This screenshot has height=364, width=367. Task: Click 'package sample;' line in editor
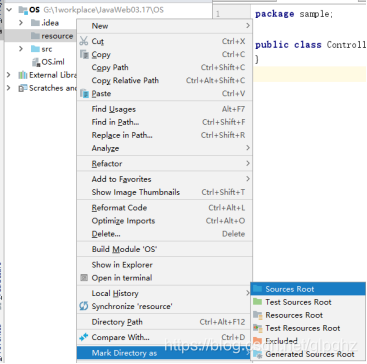(294, 14)
